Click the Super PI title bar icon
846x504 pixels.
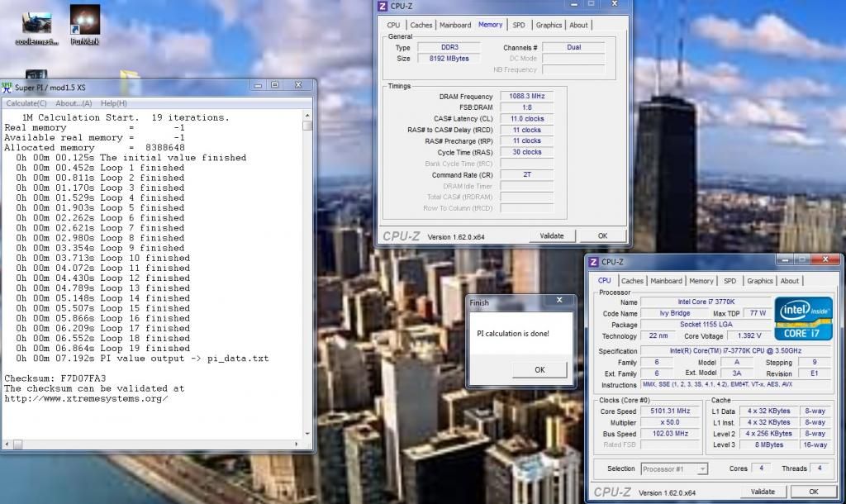coord(7,87)
